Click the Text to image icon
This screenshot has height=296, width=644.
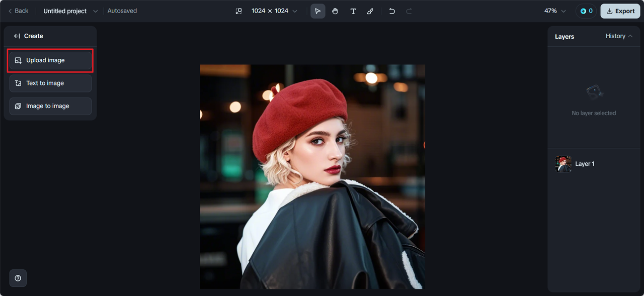(18, 83)
